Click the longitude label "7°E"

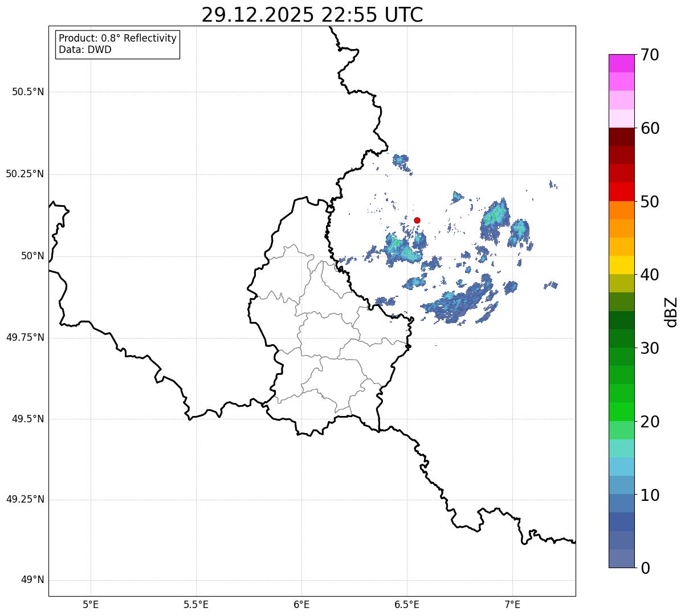512,604
